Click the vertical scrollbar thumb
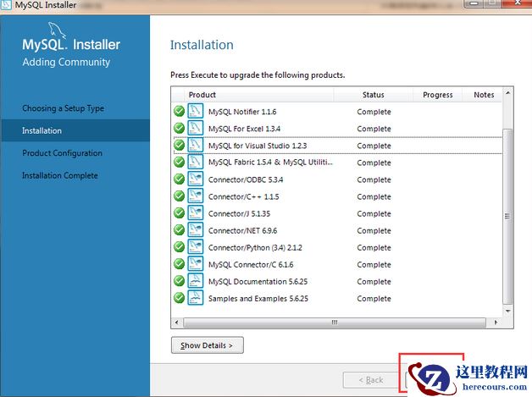532x397 pixels. (x=507, y=217)
